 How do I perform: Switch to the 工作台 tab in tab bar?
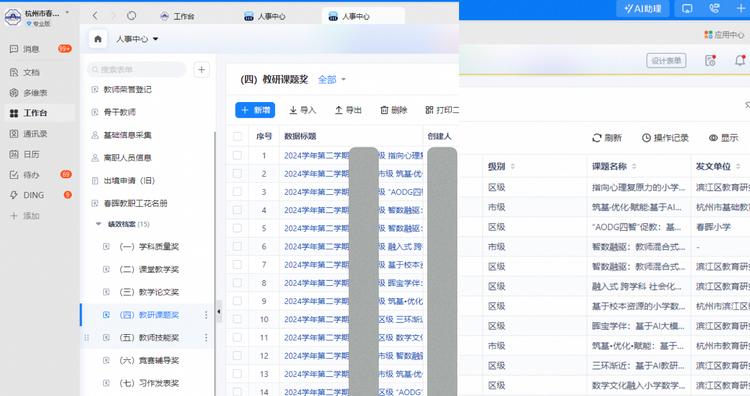coord(177,16)
